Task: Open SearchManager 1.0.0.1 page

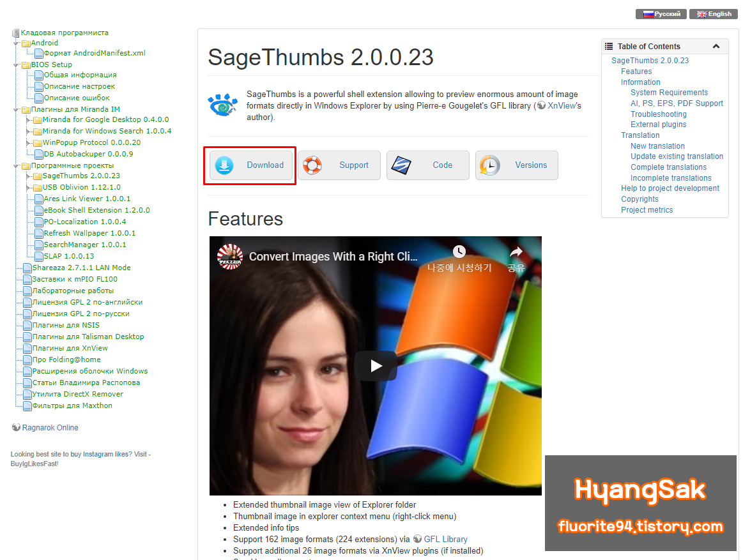Action: coord(86,245)
